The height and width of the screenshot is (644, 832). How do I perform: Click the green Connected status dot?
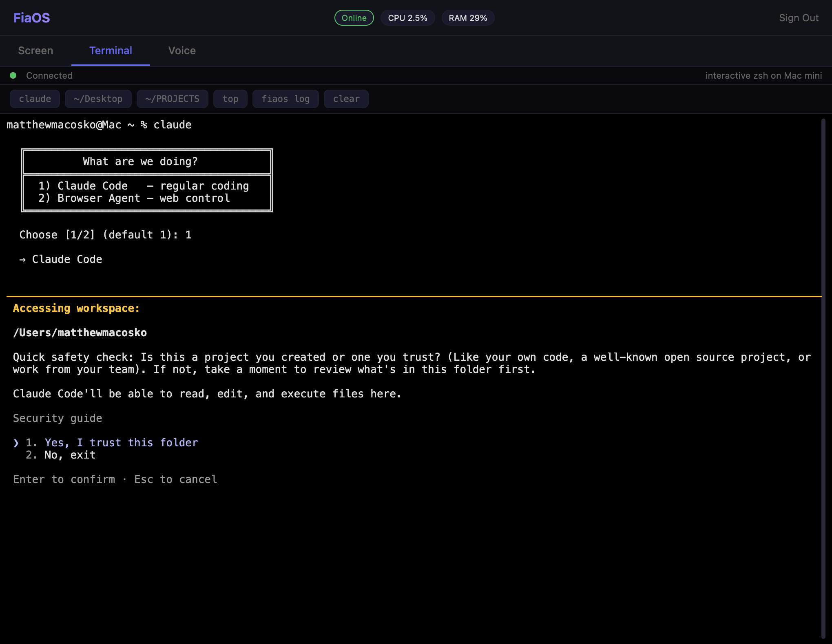pyautogui.click(x=13, y=75)
